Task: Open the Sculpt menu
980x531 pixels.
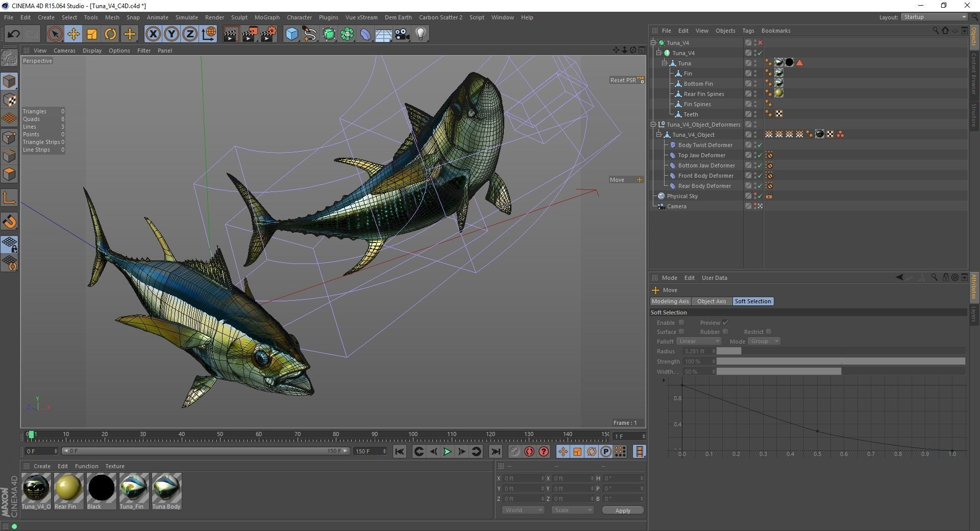Action: click(239, 17)
